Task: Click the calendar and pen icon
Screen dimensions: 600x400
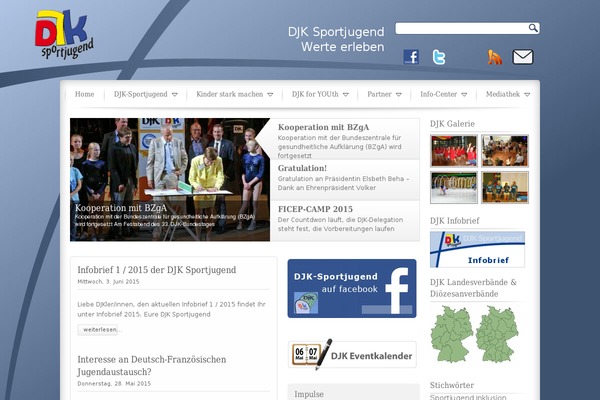Action: (x=312, y=354)
